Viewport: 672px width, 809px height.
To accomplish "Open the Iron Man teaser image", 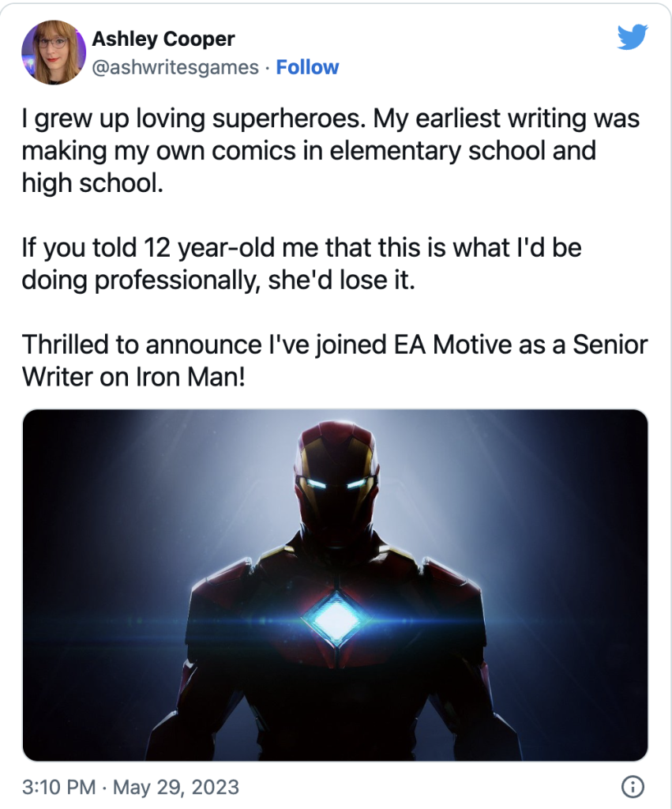I will [335, 585].
